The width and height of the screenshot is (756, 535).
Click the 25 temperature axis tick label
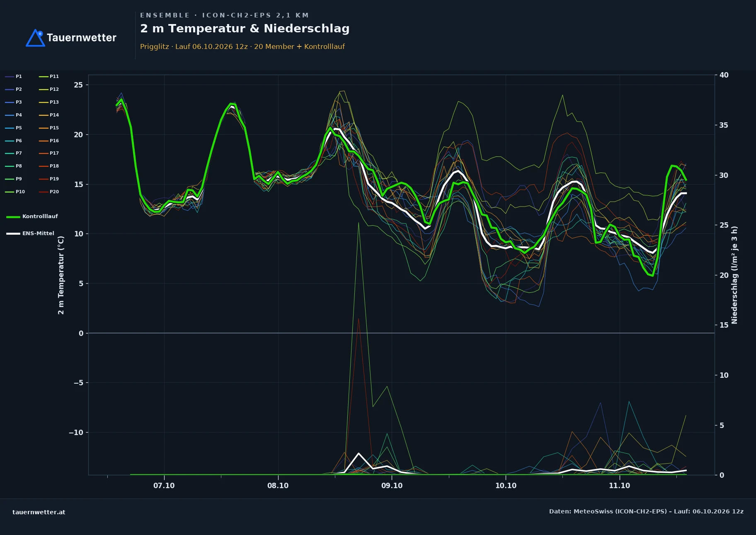pos(78,85)
